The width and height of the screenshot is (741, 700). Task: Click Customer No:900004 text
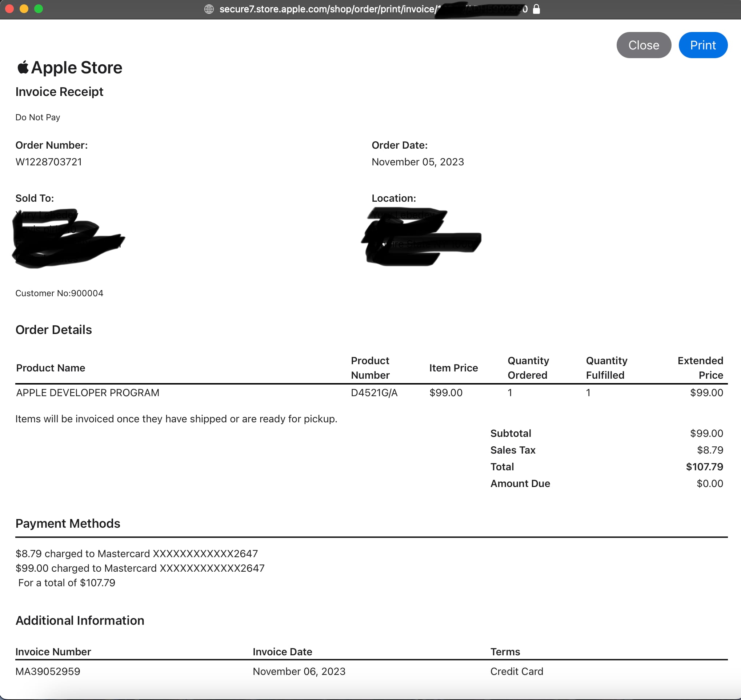[59, 293]
